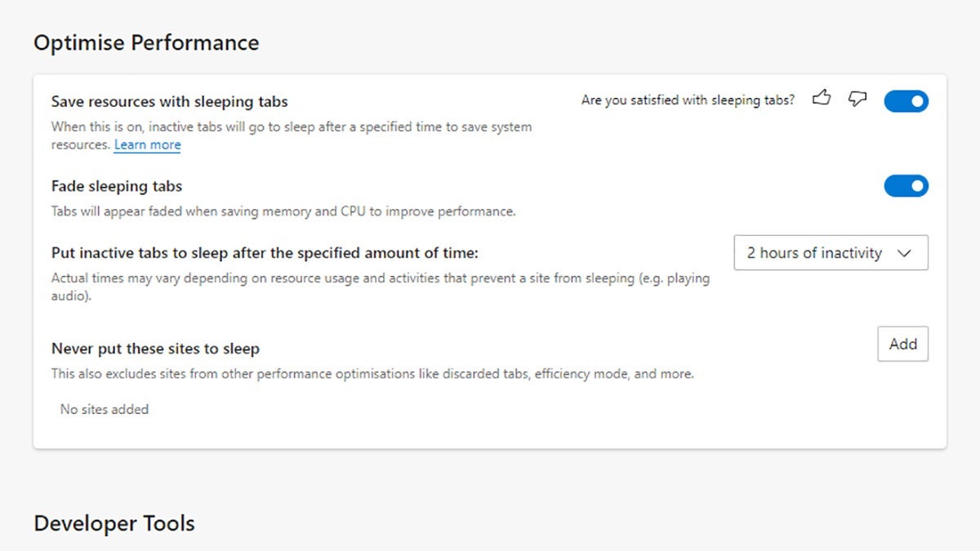Turn off the Fade sleeping tabs switch
Image resolution: width=980 pixels, height=551 pixels.
click(x=906, y=186)
